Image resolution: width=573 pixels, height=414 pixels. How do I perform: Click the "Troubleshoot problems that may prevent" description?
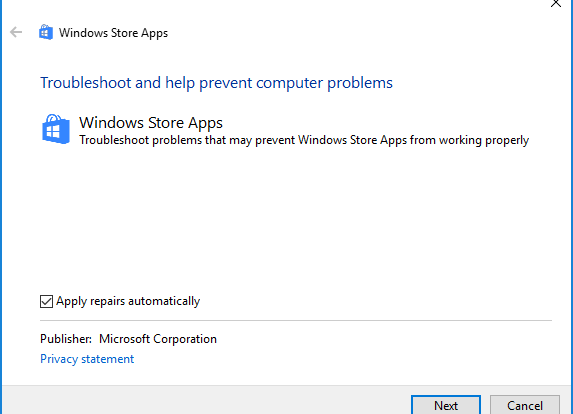(304, 140)
